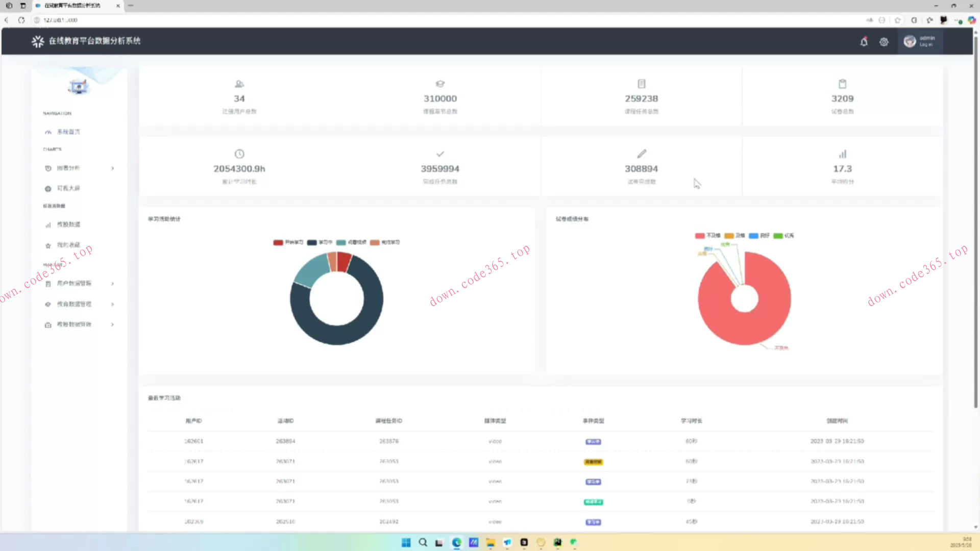Click the purple status badge in first table row

point(593,441)
